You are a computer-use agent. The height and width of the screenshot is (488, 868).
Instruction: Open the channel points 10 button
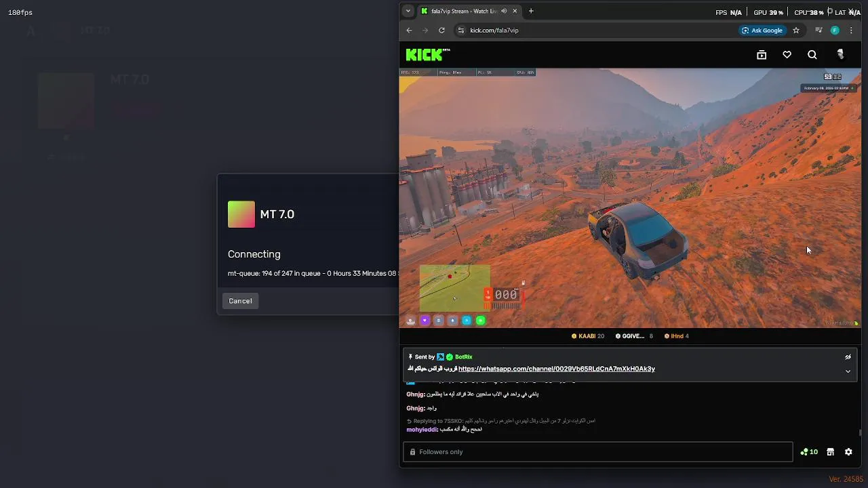[x=809, y=452]
